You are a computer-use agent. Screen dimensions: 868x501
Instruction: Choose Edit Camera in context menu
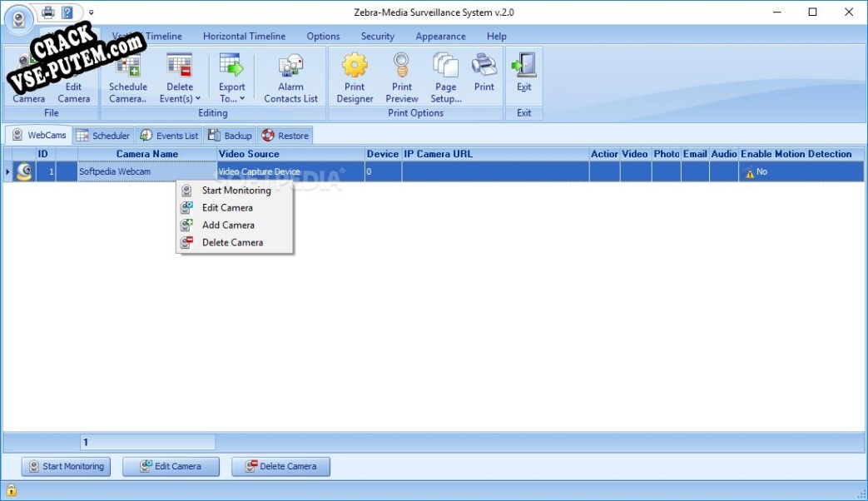pyautogui.click(x=235, y=207)
